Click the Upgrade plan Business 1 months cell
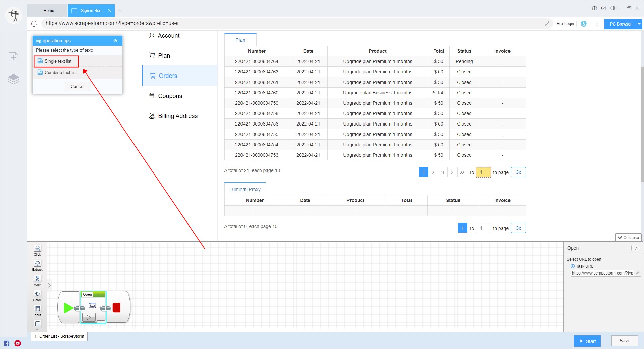Image resolution: width=644 pixels, height=349 pixels. point(378,93)
